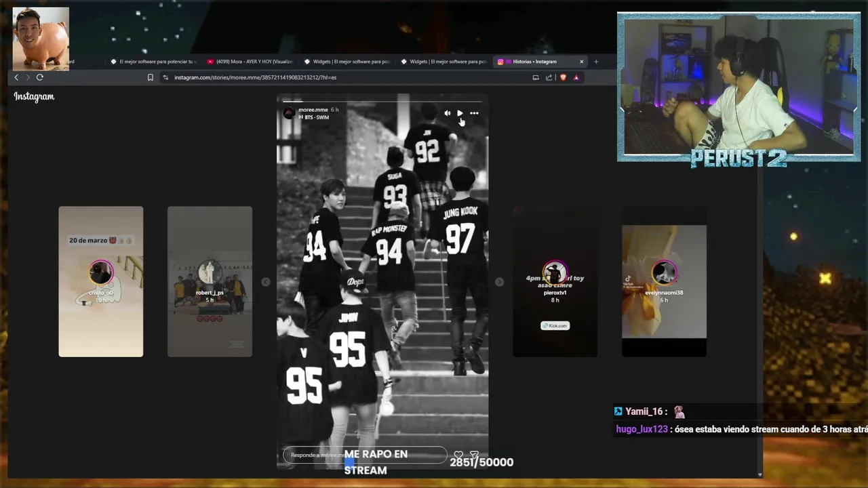The height and width of the screenshot is (488, 868).
Task: Open Brave Rewards triangle icon
Action: [576, 77]
